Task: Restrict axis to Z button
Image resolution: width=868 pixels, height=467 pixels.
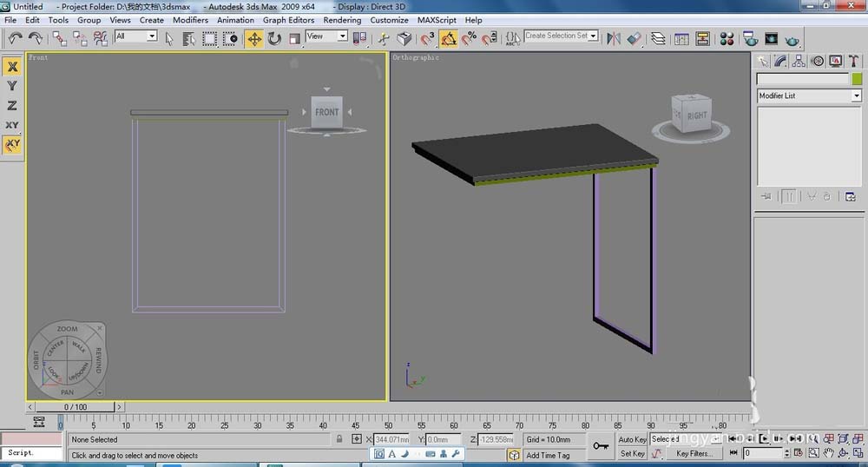Action: (12, 106)
